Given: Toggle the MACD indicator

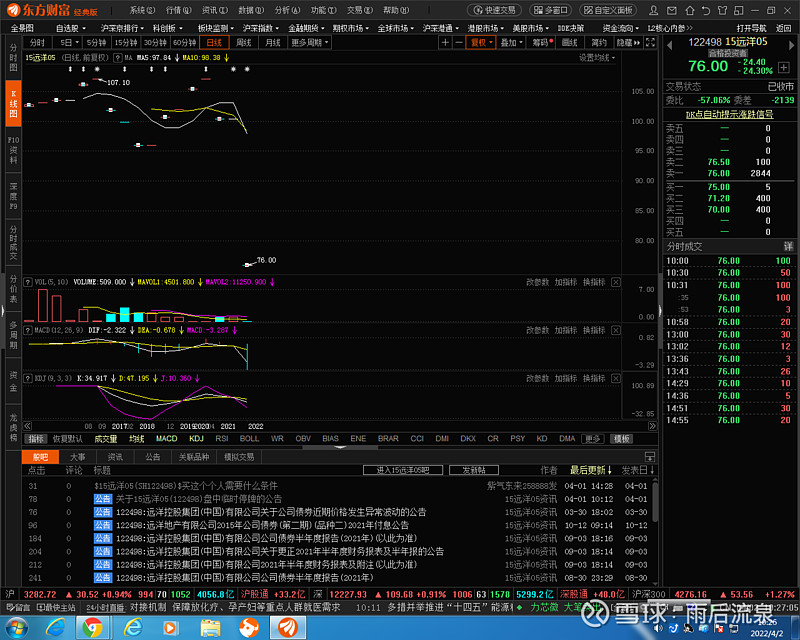Looking at the screenshot, I should [x=166, y=439].
